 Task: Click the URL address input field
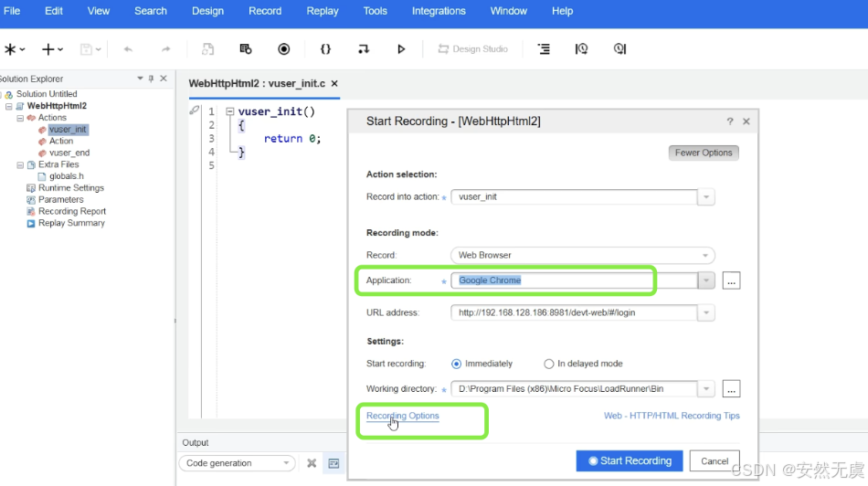(x=574, y=312)
